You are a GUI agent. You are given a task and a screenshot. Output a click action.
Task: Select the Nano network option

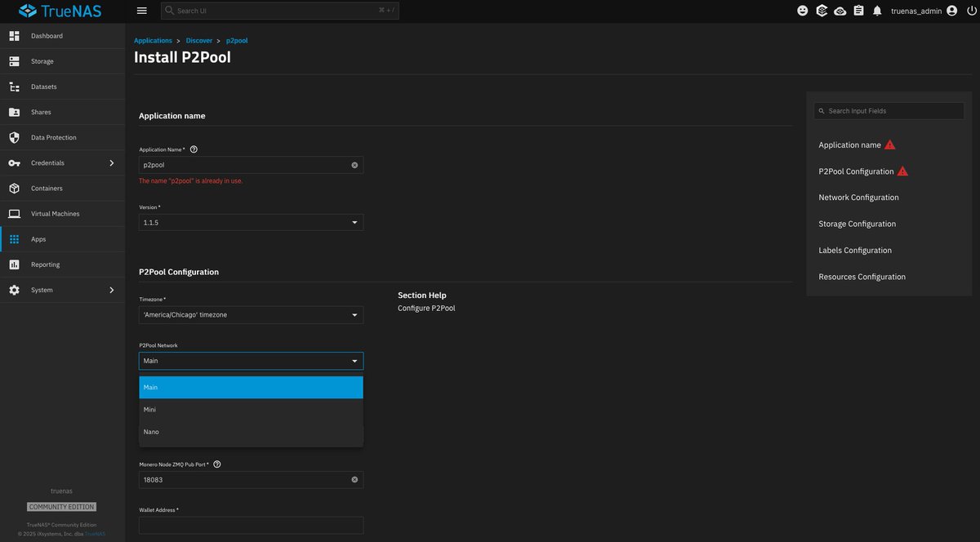click(x=251, y=432)
